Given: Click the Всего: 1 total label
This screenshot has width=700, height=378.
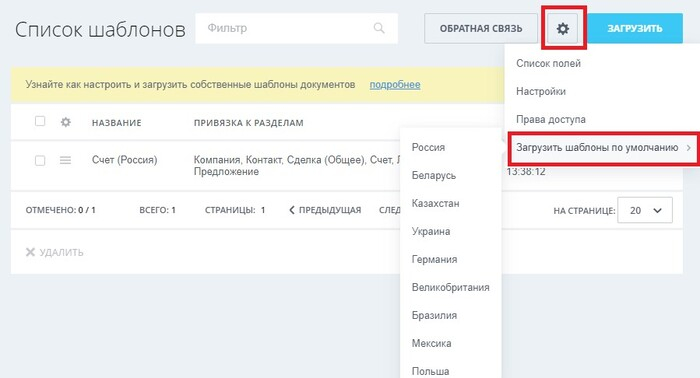Looking at the screenshot, I should pos(157,210).
